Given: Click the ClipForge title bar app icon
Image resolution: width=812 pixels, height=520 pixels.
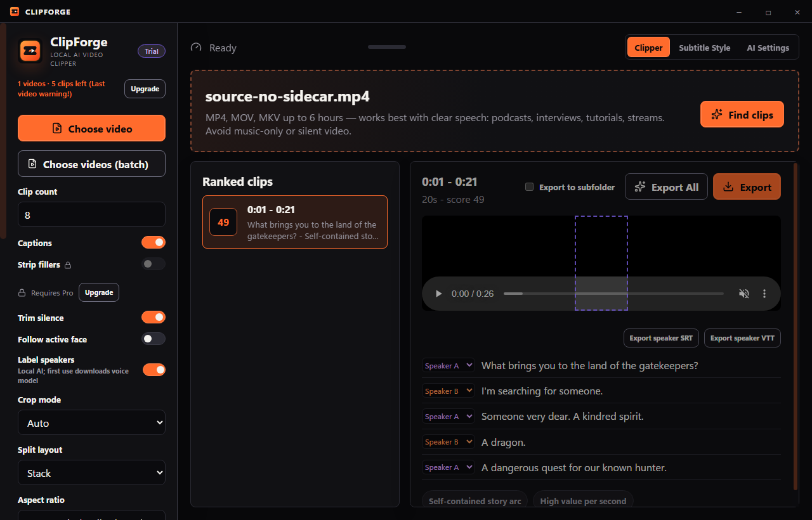Looking at the screenshot, I should [15, 11].
